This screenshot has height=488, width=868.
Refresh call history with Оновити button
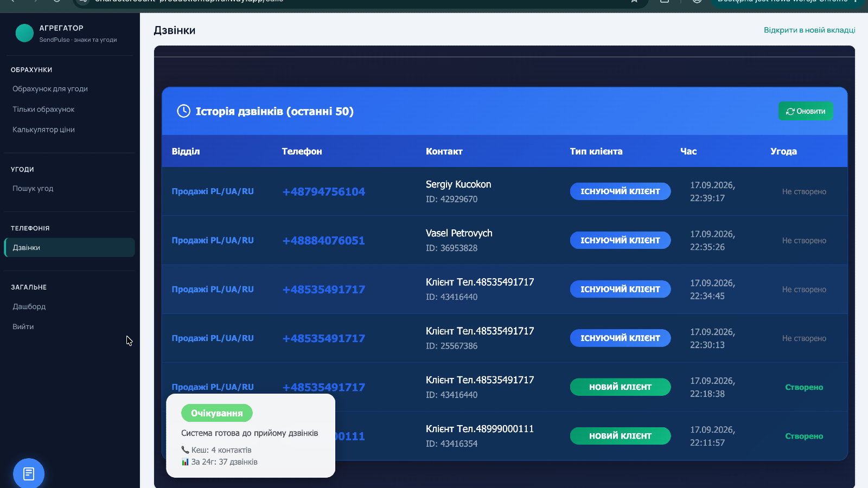tap(806, 111)
